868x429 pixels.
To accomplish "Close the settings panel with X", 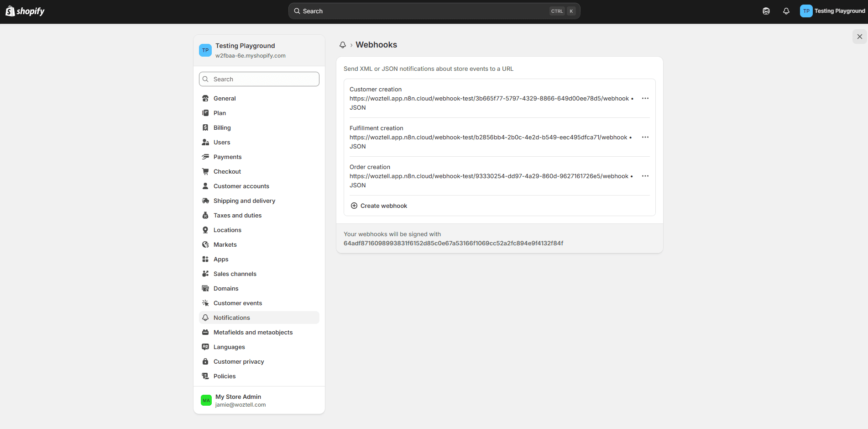I will point(859,37).
